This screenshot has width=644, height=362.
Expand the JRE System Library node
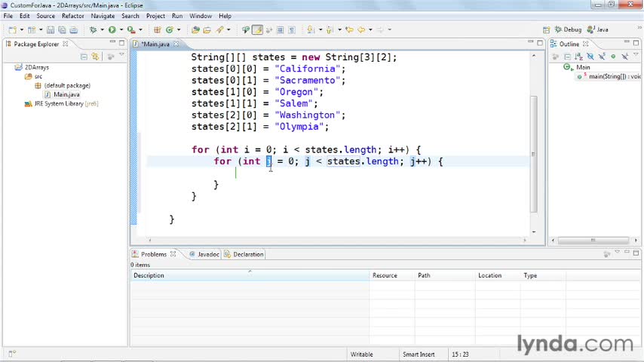(20, 103)
